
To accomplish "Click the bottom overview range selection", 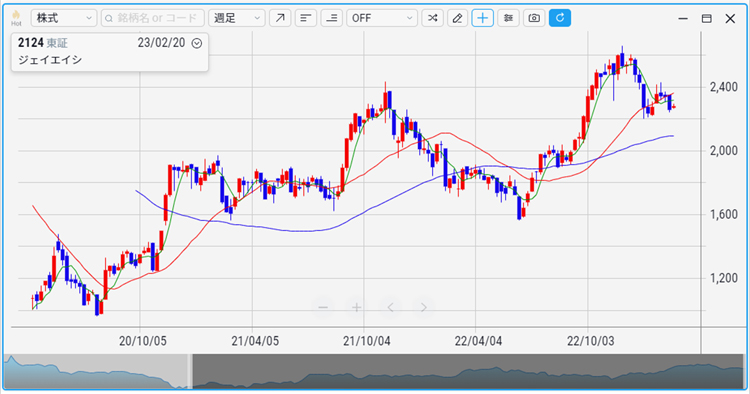I will coord(468,372).
